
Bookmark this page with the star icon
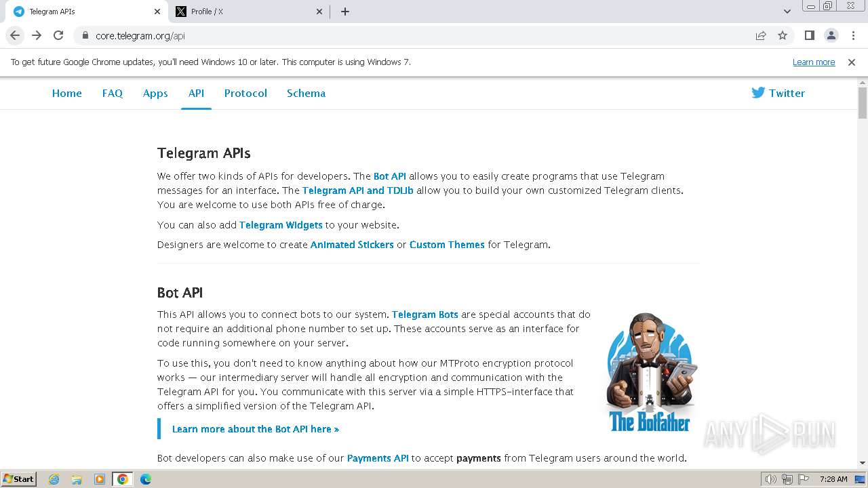pyautogui.click(x=783, y=35)
